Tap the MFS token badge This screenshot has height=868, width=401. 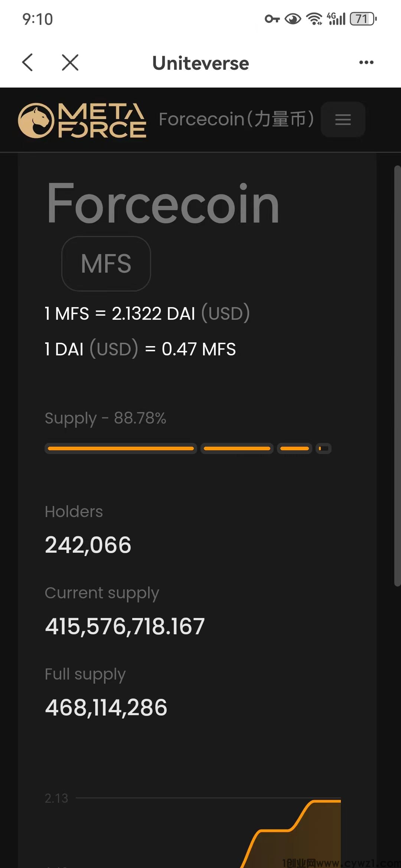[106, 264]
